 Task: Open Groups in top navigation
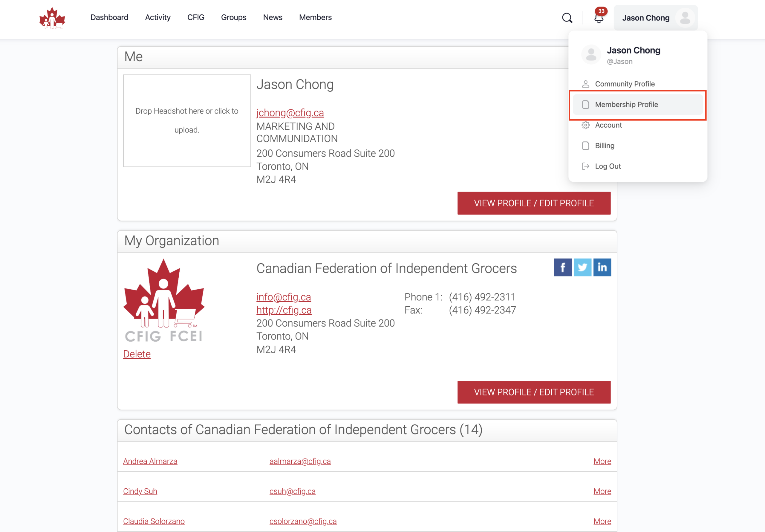point(234,17)
